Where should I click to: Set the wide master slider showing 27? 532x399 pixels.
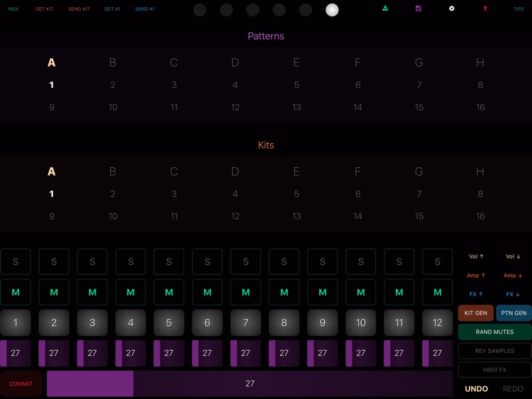(x=250, y=383)
